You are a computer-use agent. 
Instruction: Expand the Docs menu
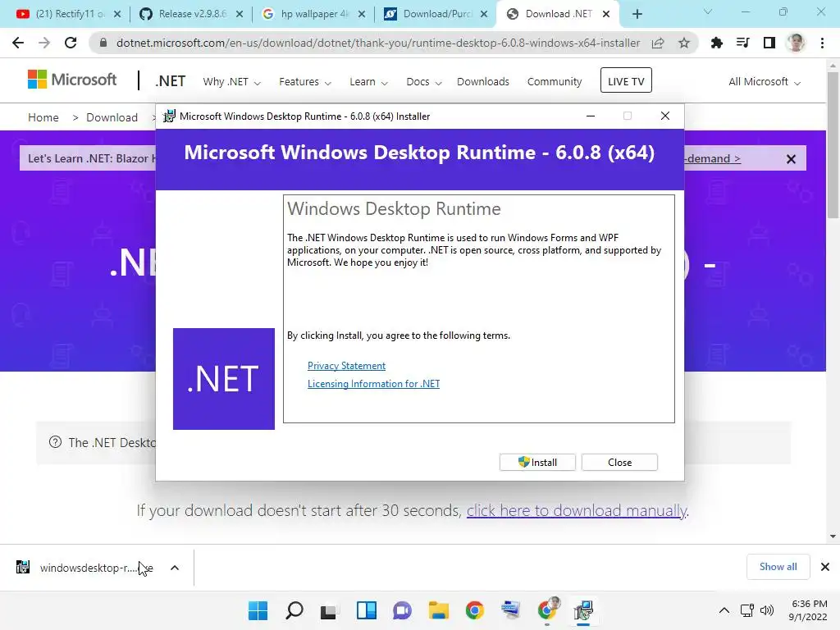(x=424, y=82)
